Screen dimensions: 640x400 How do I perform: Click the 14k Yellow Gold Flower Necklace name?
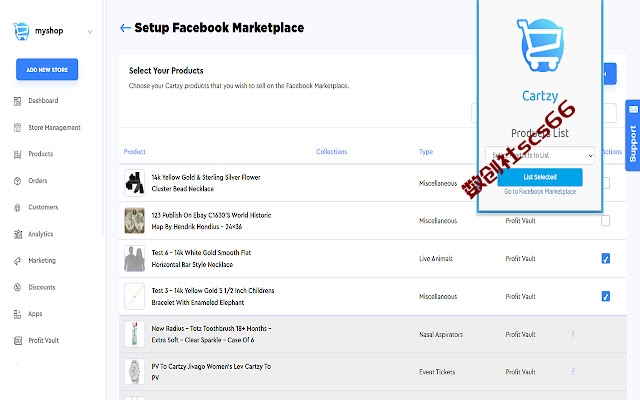coord(206,183)
